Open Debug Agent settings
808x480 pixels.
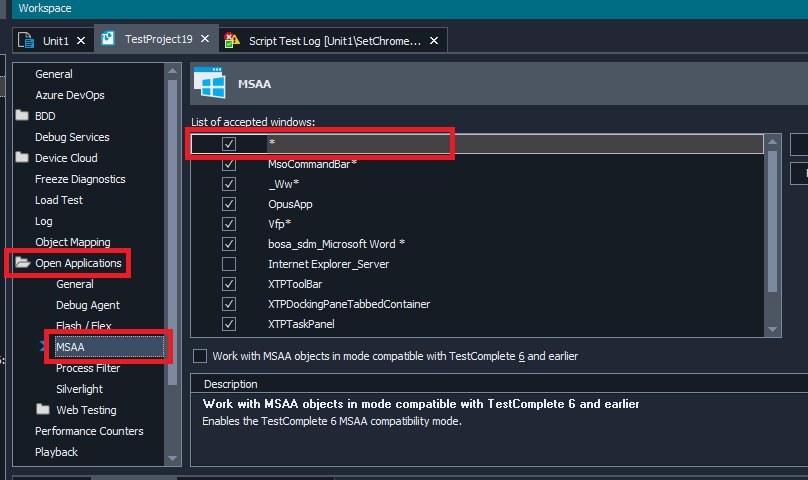pos(88,305)
